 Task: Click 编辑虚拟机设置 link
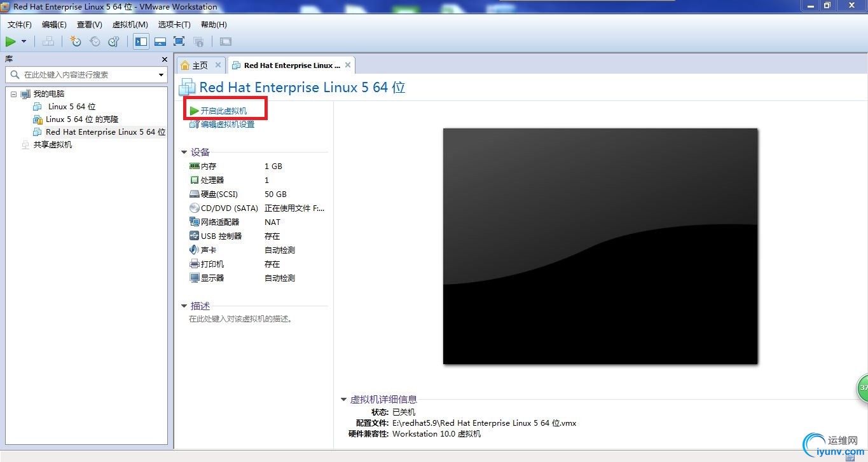tap(228, 125)
